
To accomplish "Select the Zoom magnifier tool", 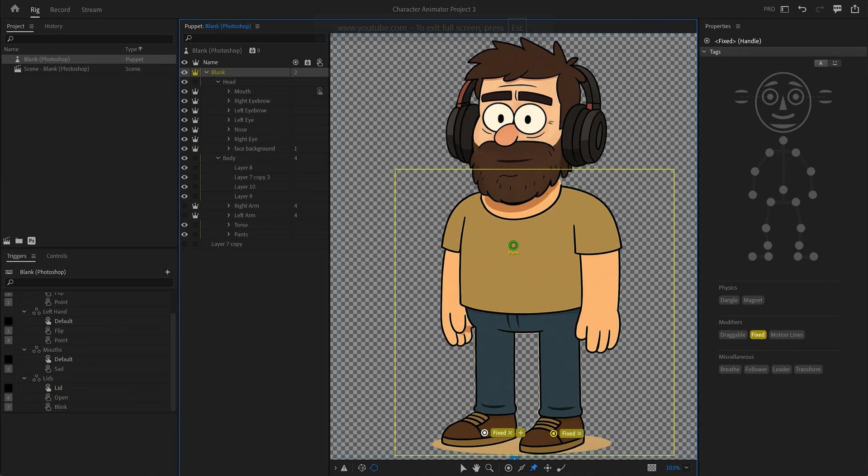I will [489, 468].
